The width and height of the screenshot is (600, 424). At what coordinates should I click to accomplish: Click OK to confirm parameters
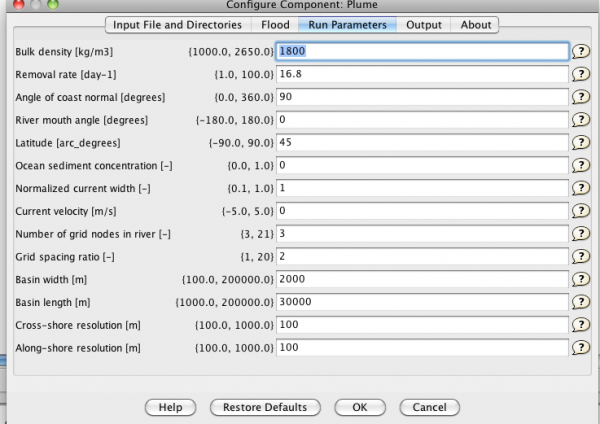point(359,407)
